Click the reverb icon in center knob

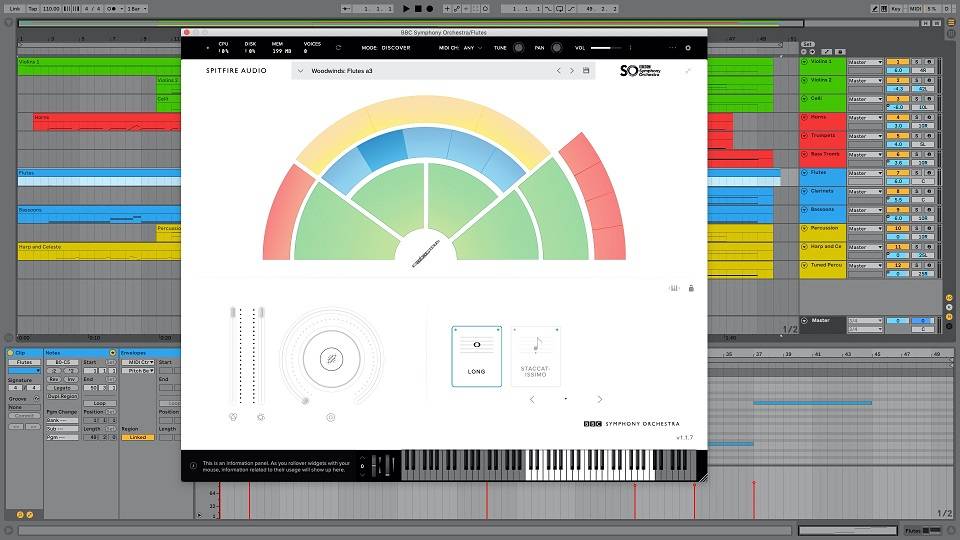click(x=330, y=360)
